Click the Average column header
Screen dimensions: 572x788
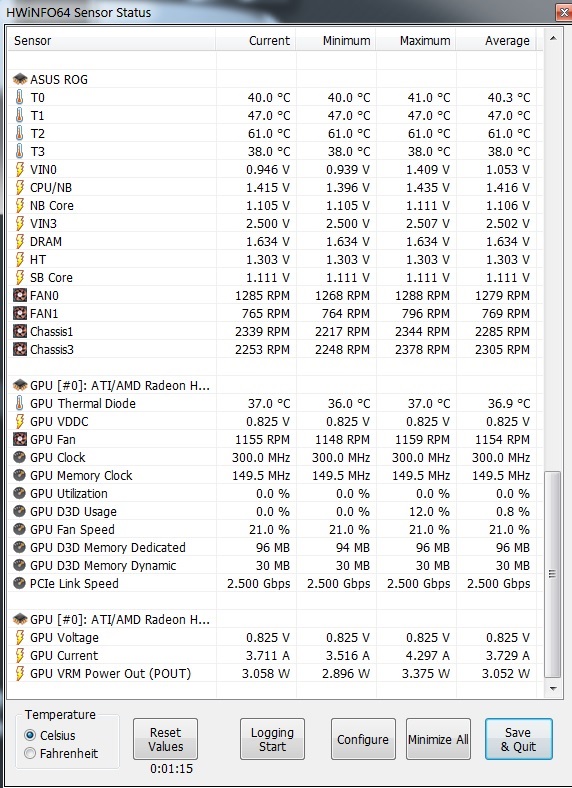(x=496, y=40)
